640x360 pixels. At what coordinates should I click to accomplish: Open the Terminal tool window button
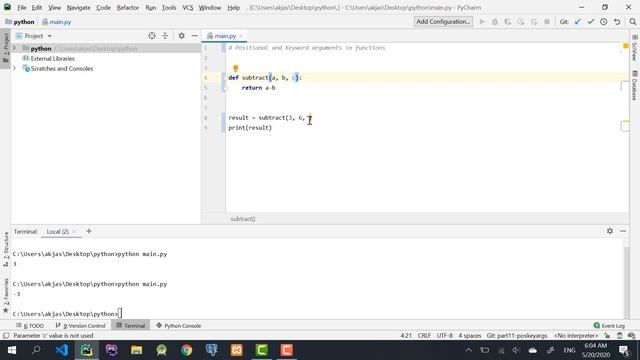point(131,326)
